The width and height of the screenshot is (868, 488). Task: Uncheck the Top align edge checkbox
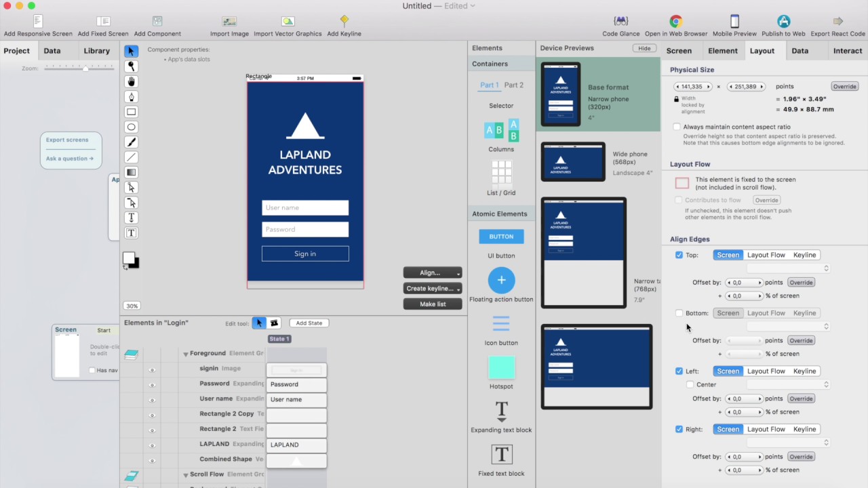pos(679,255)
